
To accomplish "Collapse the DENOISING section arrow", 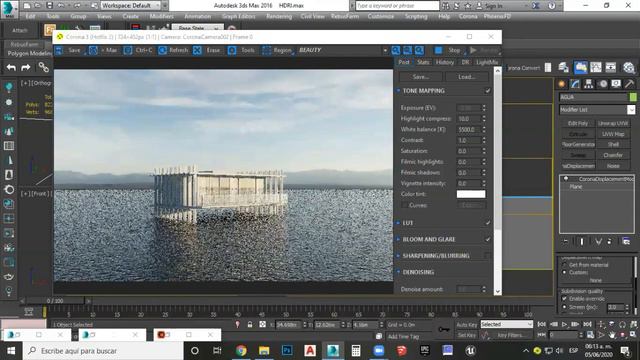I will pyautogui.click(x=398, y=272).
